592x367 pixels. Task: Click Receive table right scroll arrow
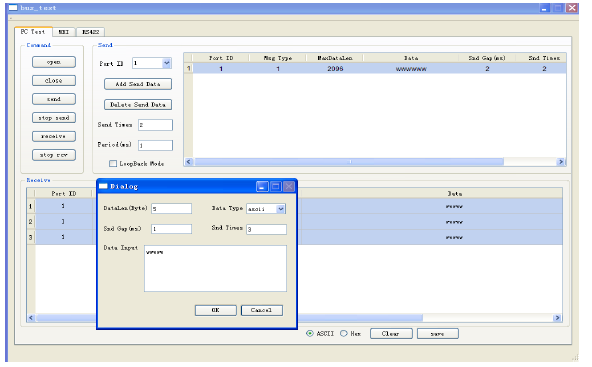[557, 318]
